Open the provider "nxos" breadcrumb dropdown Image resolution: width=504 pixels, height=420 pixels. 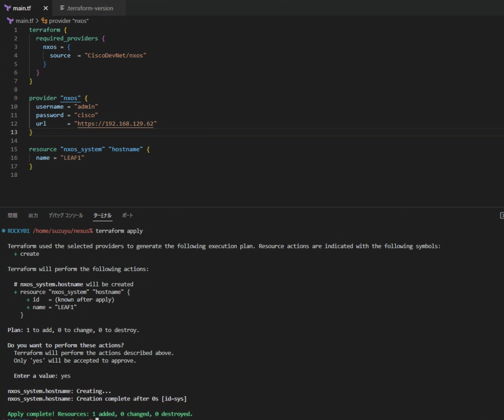tap(69, 21)
